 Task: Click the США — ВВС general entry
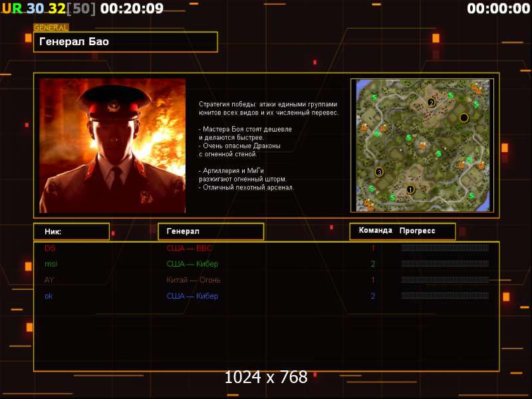pyautogui.click(x=190, y=248)
